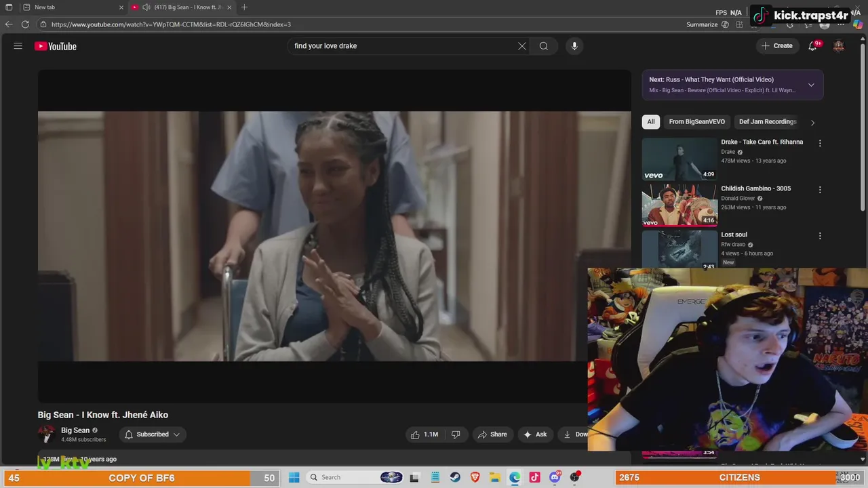The height and width of the screenshot is (488, 868).
Task: Open Big Sean's channel avatar
Action: click(47, 434)
